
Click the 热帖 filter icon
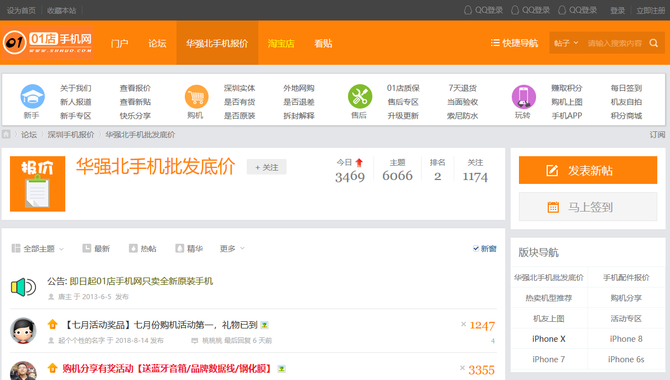pos(133,248)
